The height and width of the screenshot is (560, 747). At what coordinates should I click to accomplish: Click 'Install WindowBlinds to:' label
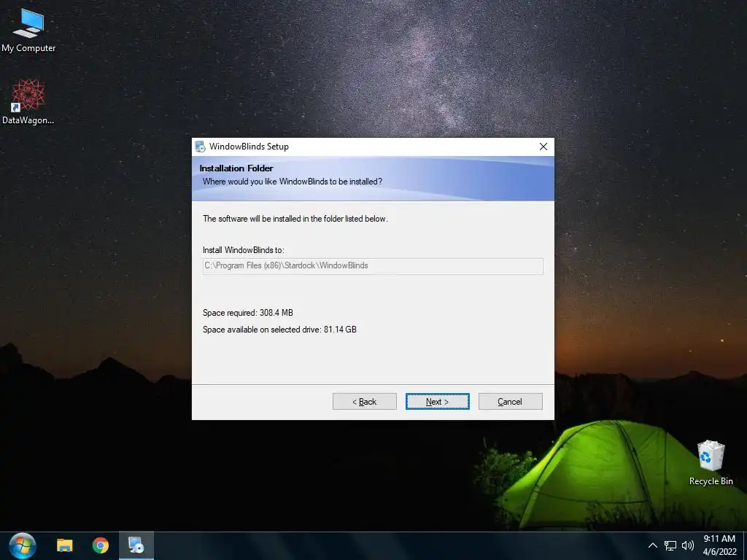click(x=244, y=250)
